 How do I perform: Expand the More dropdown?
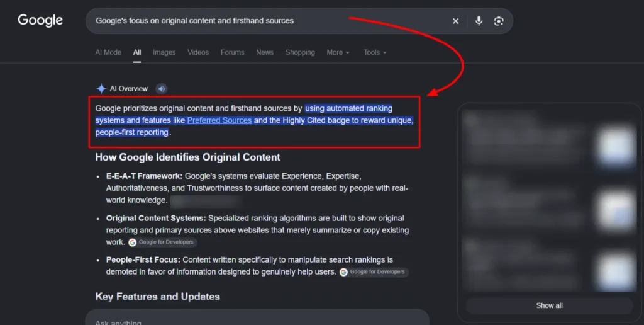[x=338, y=52]
